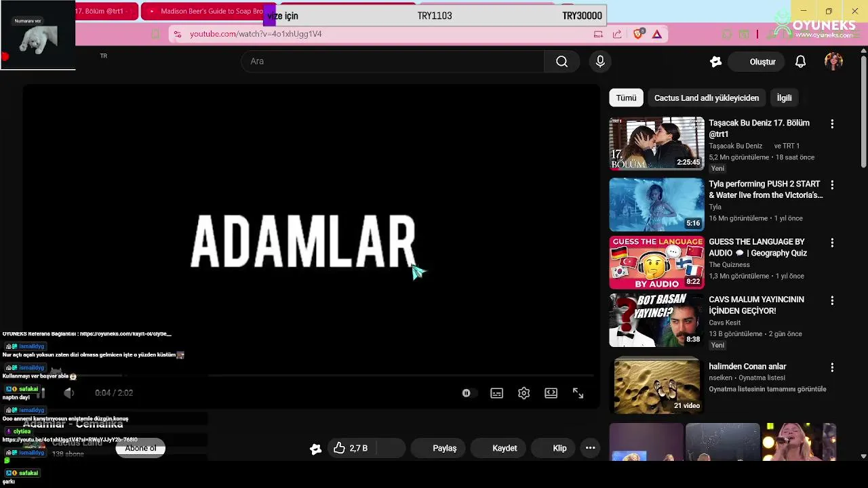Open more actions three-dot menu

coord(590,448)
